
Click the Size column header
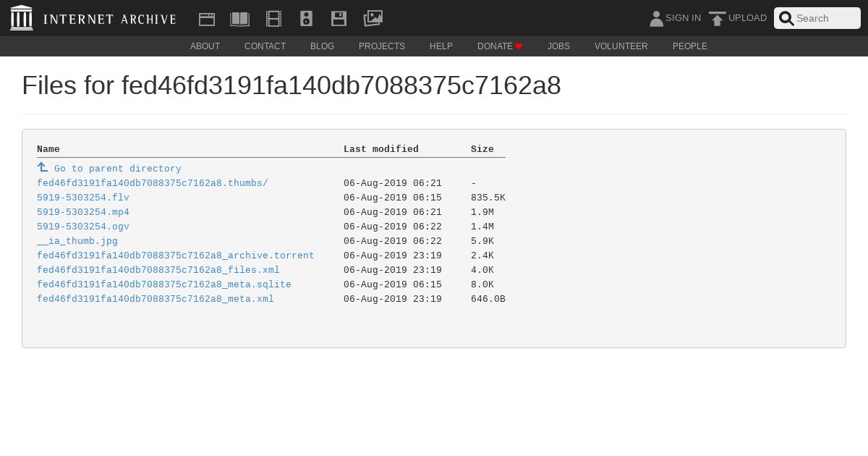click(x=482, y=149)
